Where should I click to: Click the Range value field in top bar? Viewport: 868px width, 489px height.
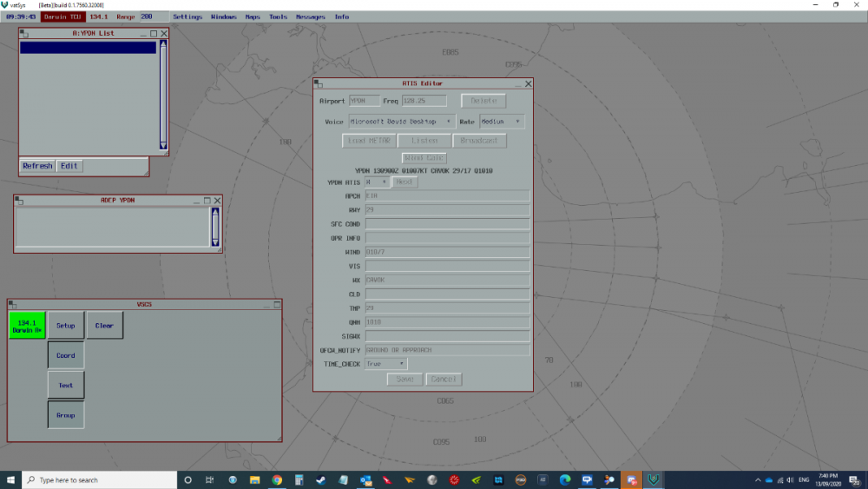pyautogui.click(x=153, y=17)
